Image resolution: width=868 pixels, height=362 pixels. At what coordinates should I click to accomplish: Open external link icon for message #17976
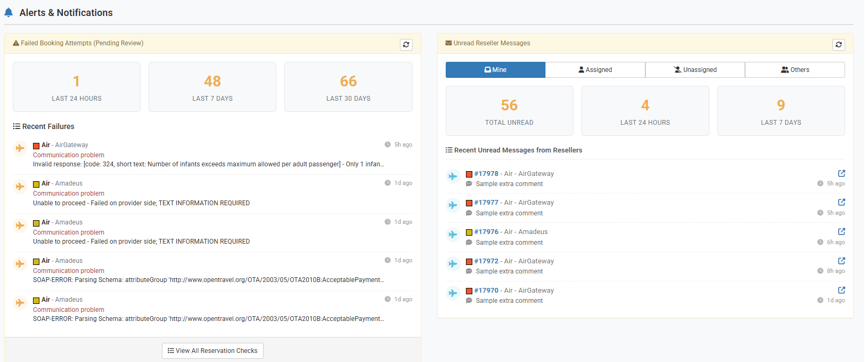click(x=841, y=231)
